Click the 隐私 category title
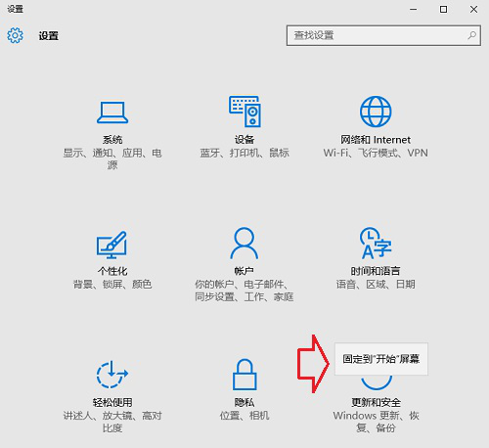This screenshot has height=448, width=489. tap(244, 402)
